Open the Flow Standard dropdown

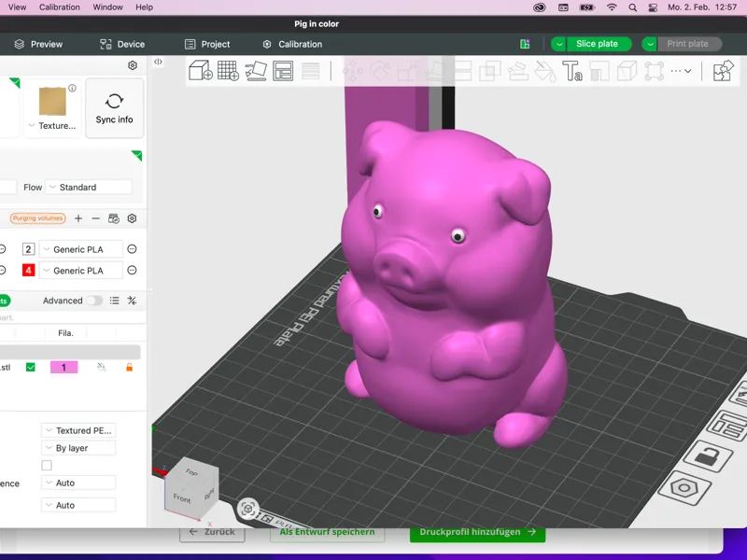89,188
